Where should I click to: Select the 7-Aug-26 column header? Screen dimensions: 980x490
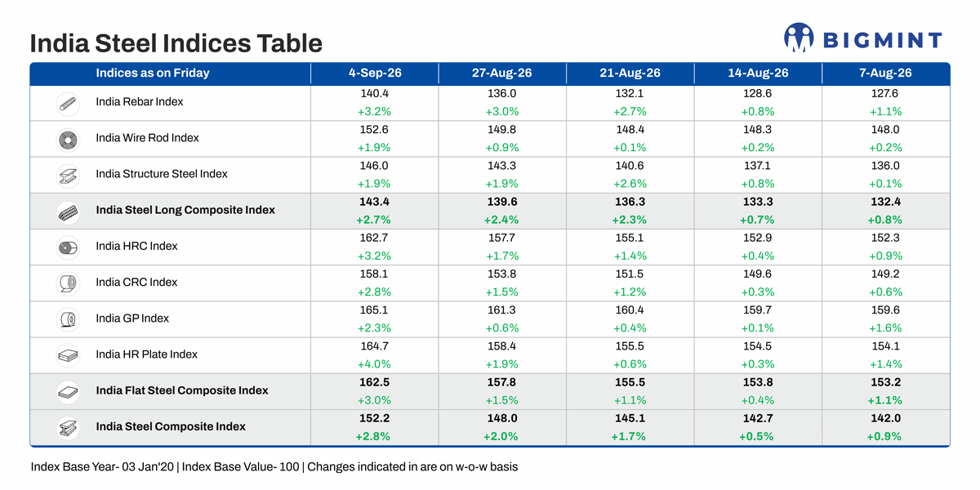886,73
